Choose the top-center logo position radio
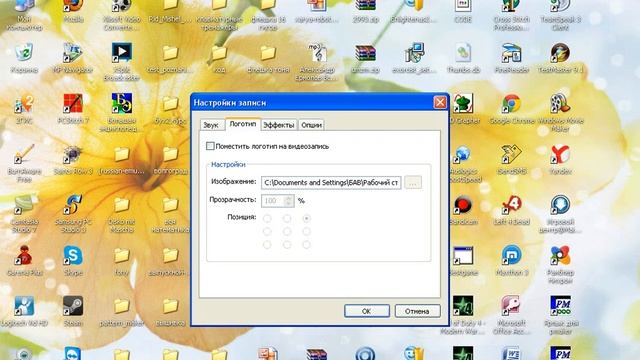The width and height of the screenshot is (640, 360). pyautogui.click(x=287, y=218)
